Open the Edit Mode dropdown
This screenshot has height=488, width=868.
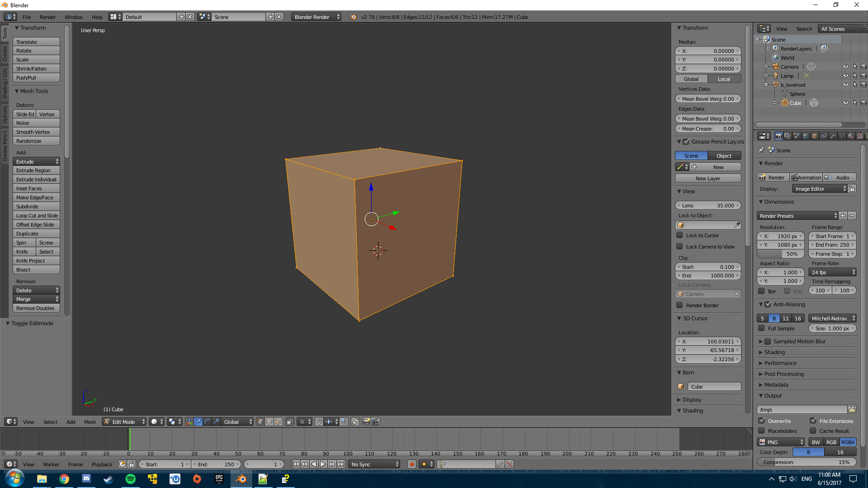(x=123, y=422)
